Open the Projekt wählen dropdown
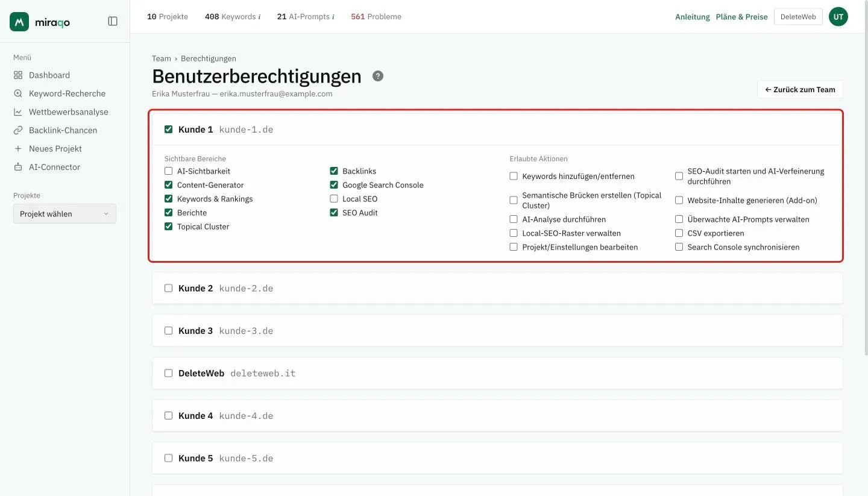Screen dimensions: 868x496 coord(64,213)
